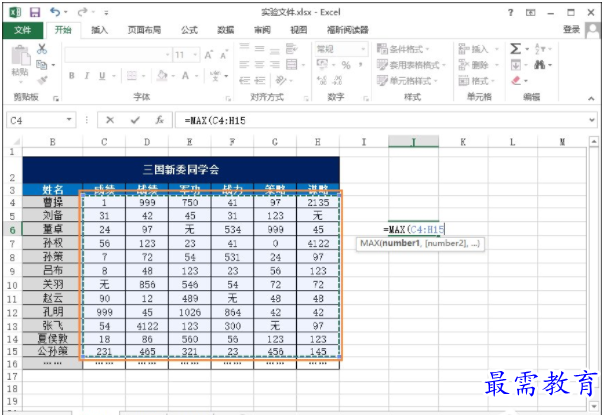Click the Paste clipboard icon
This screenshot has width=606, height=415.
coord(20,56)
